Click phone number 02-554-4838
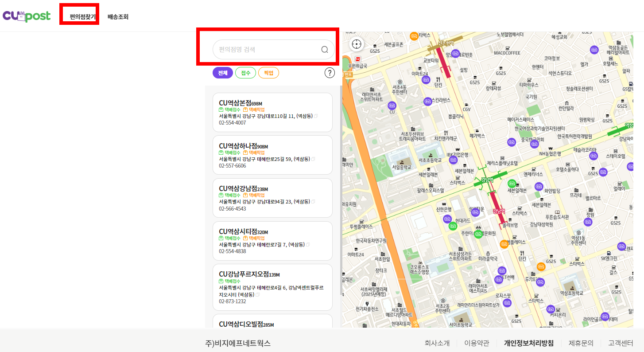 tap(233, 251)
